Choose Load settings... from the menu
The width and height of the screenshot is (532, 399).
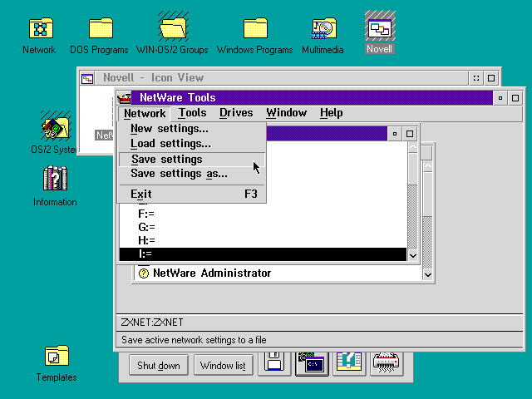[192, 144]
